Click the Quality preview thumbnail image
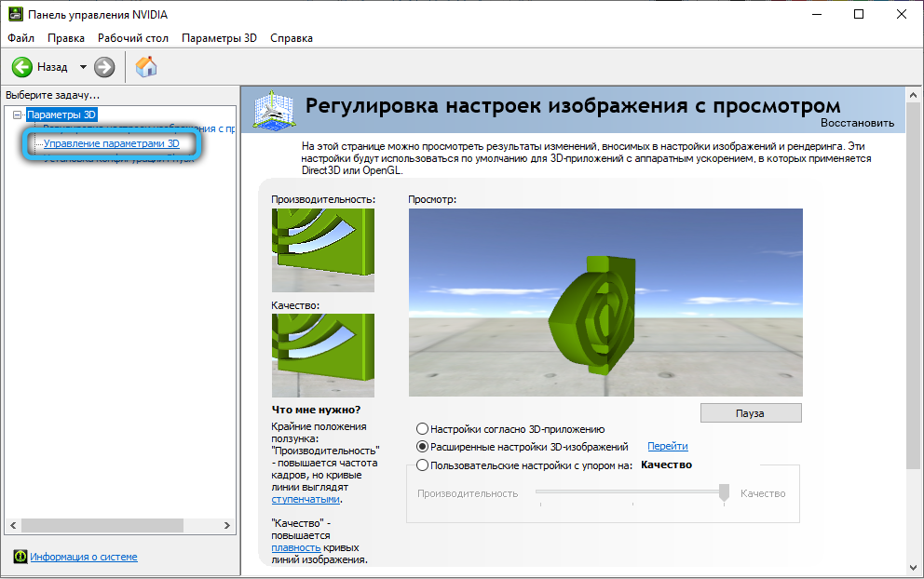 point(323,356)
